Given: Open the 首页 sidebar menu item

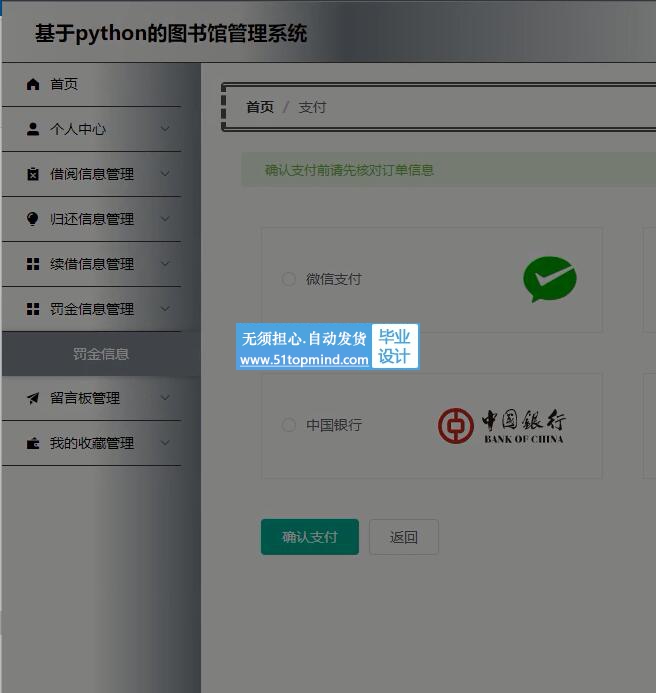Looking at the screenshot, I should tap(92, 84).
